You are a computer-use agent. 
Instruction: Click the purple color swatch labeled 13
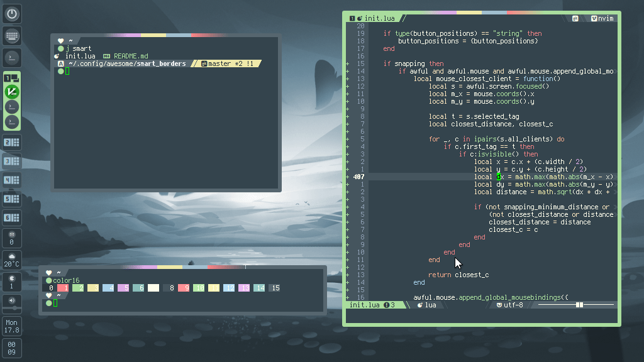[245, 288]
